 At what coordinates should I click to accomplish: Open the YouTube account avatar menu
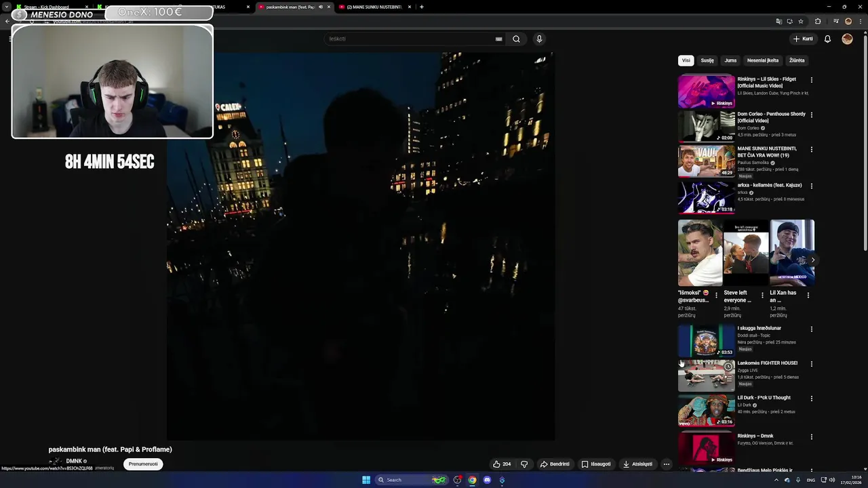tap(847, 39)
